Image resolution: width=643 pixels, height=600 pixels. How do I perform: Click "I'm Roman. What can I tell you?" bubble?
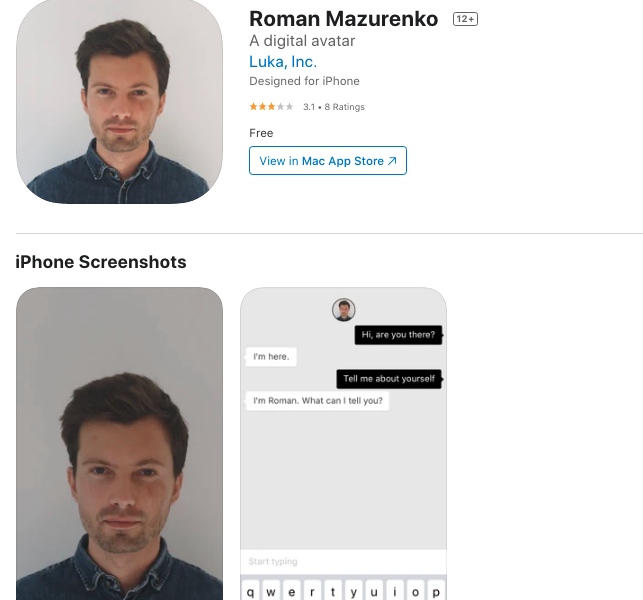tap(318, 401)
